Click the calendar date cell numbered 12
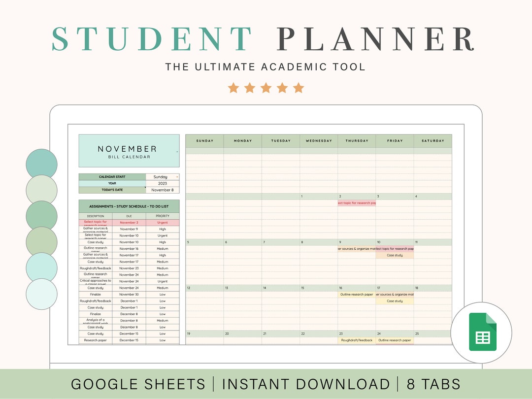532x399 pixels. [x=204, y=288]
